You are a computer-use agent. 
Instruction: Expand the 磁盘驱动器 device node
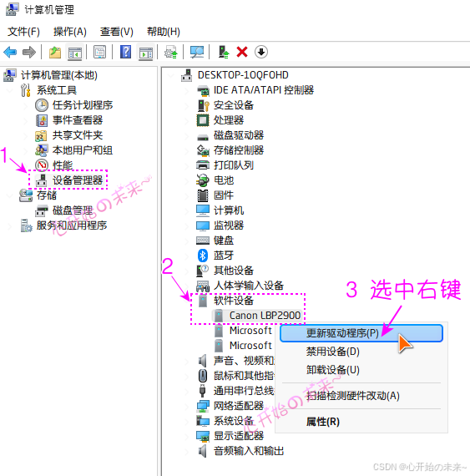pyautogui.click(x=187, y=135)
